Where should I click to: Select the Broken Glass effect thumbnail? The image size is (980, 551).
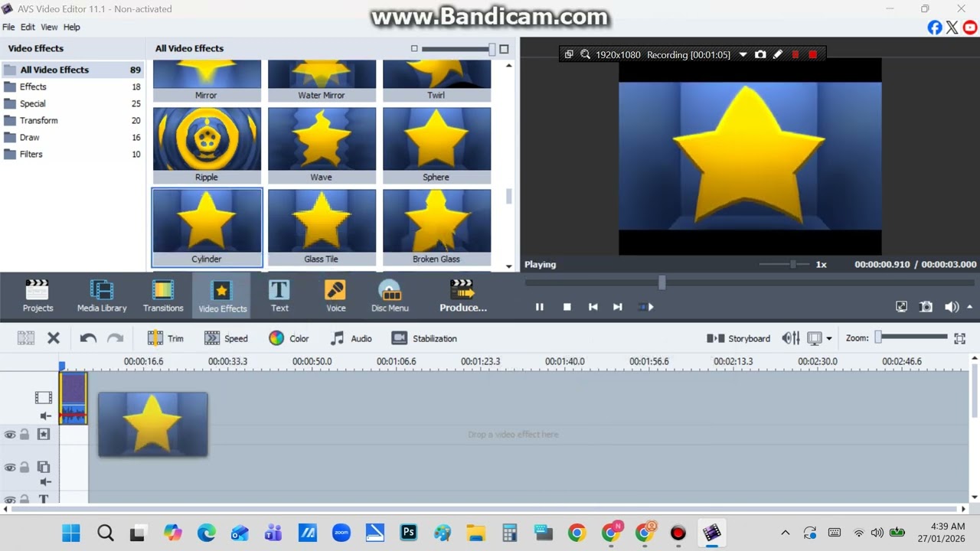(x=436, y=227)
